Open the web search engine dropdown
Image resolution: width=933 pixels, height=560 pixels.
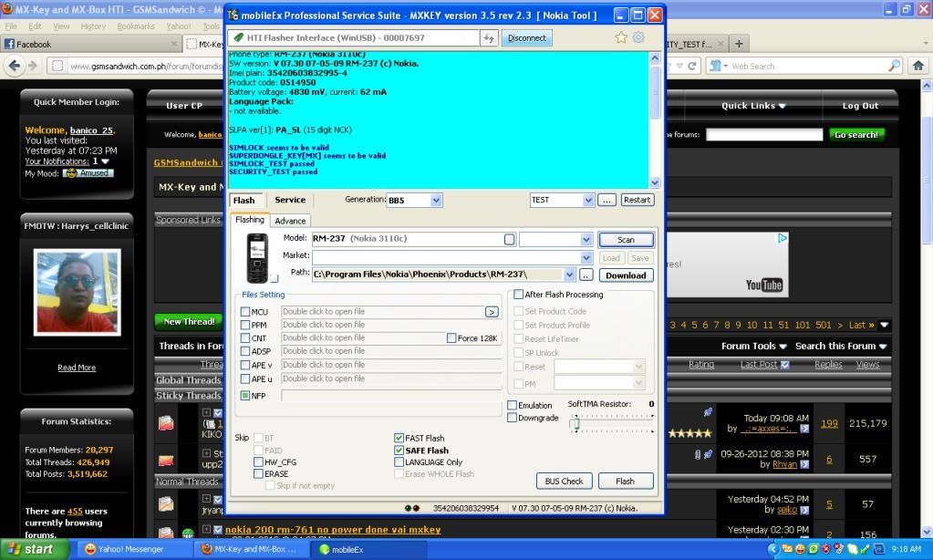(719, 66)
